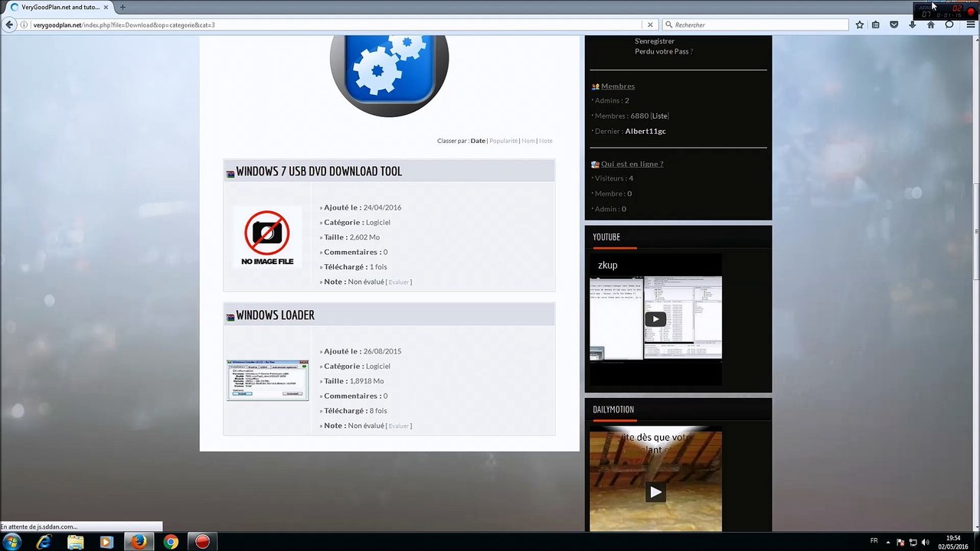Click the size 1,8918 Mo value
Image resolution: width=980 pixels, height=551 pixels.
[x=367, y=381]
